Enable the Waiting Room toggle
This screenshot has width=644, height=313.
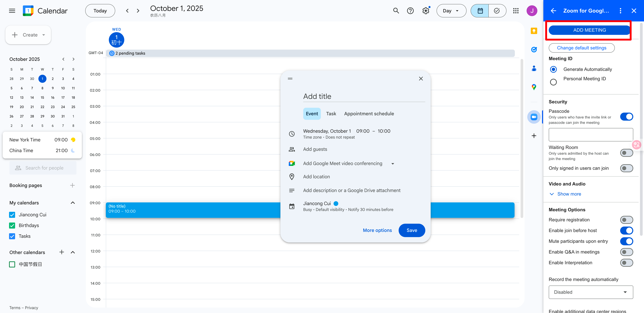pos(626,153)
